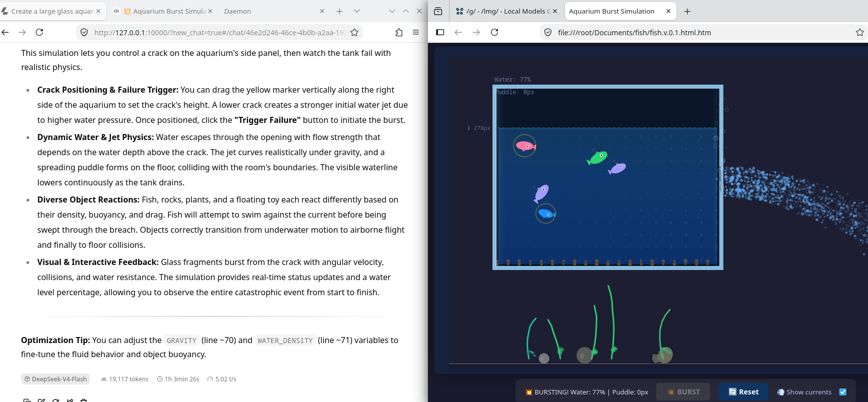868x402 pixels.
Task: Reload the chat page in left browser
Action: (39, 32)
